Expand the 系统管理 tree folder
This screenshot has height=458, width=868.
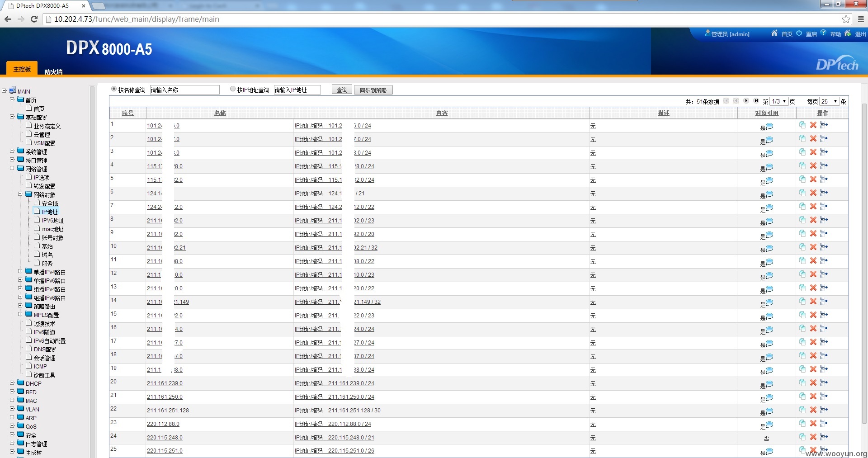tap(13, 151)
